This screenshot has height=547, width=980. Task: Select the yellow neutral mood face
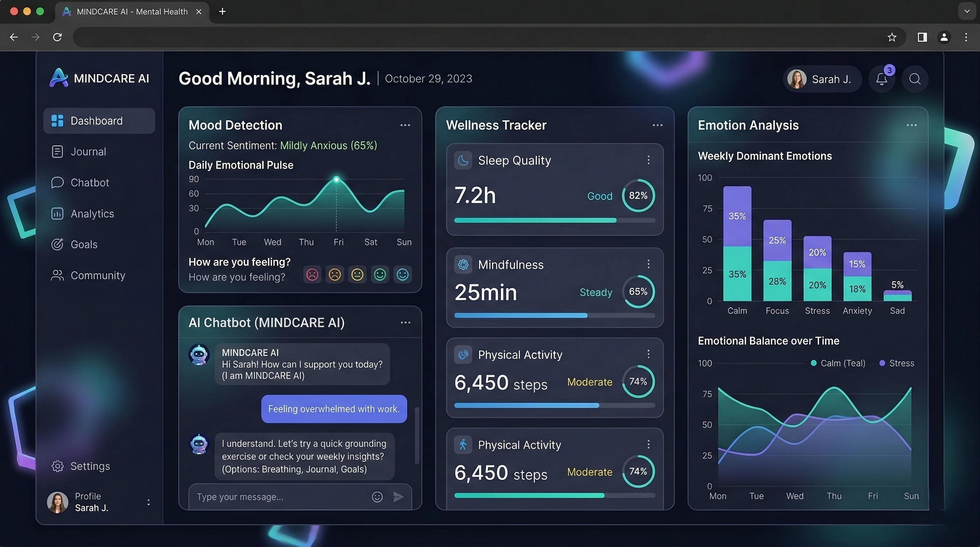(357, 274)
